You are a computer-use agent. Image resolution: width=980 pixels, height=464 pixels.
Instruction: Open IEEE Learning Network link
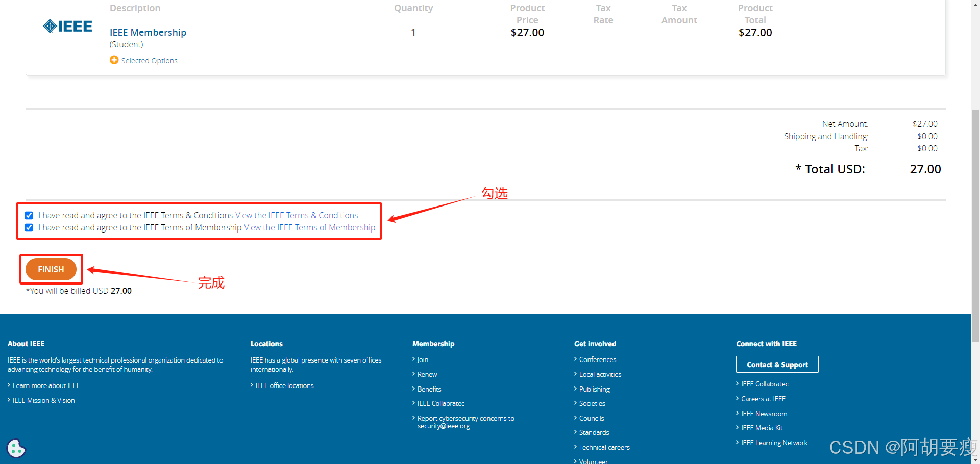click(x=774, y=443)
